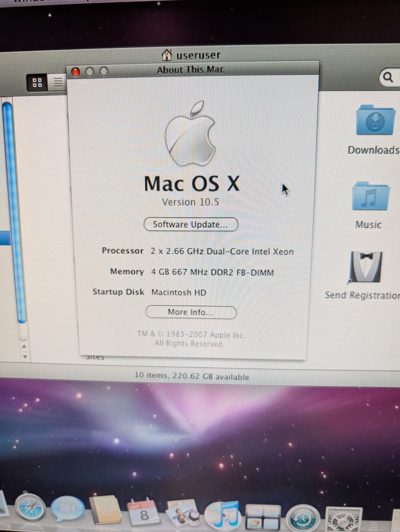Screen dimensions: 400x532
Task: Open Address Book in the Dock
Action: 105,510
